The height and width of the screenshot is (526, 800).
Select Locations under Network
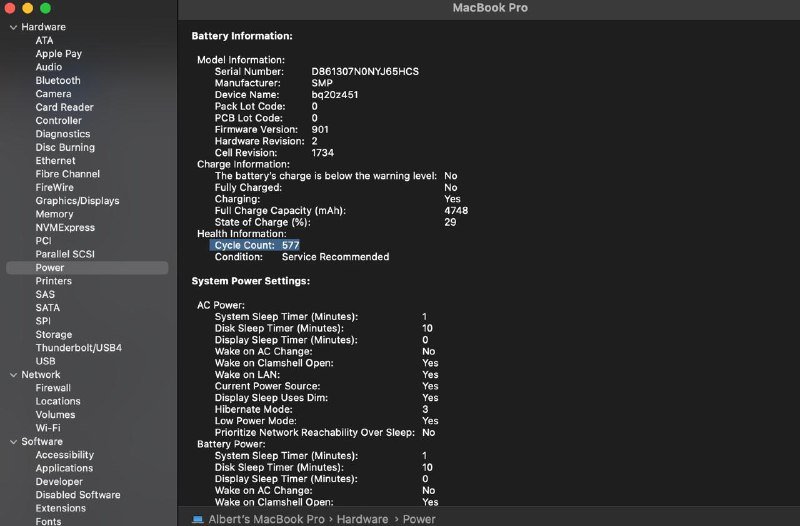click(58, 402)
